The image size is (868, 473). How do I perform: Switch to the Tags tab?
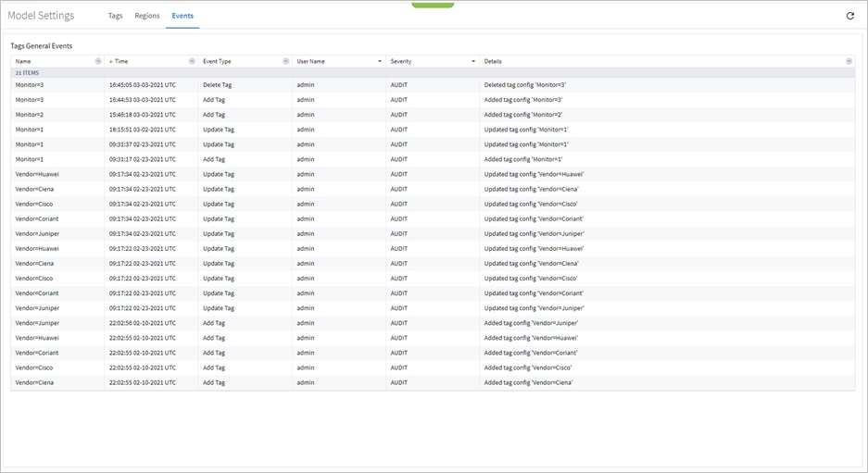pos(115,16)
